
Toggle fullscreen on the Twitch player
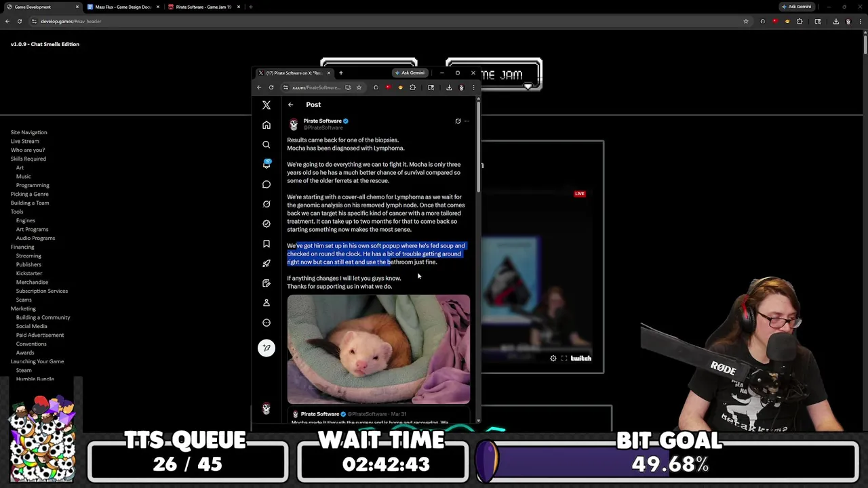coord(564,359)
